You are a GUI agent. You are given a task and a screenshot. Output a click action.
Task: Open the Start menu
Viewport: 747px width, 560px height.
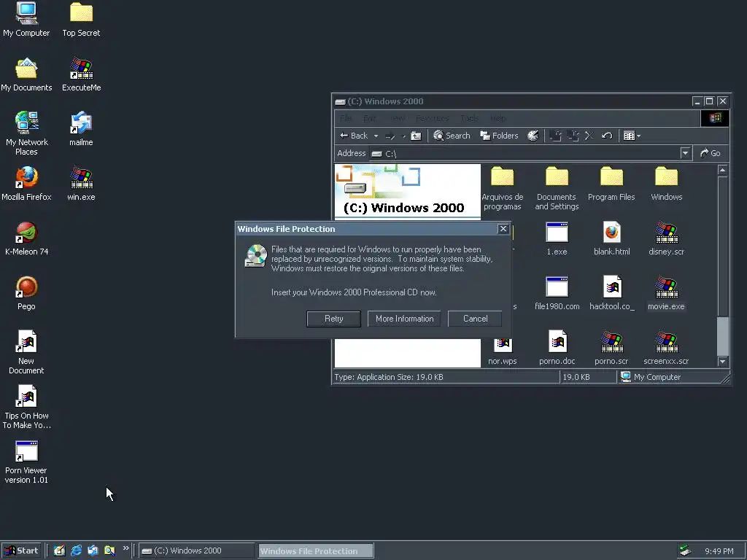coord(21,551)
